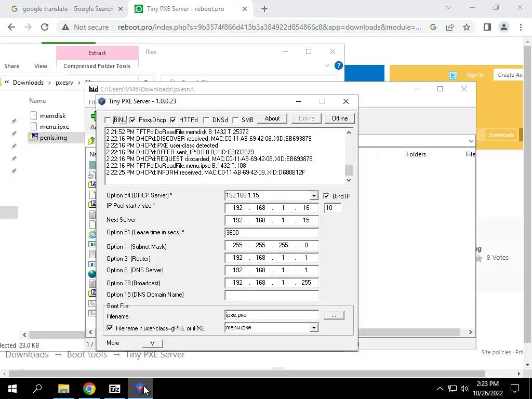532x399 pixels.
Task: Click the Explorer help question mark icon
Action: [338, 65]
